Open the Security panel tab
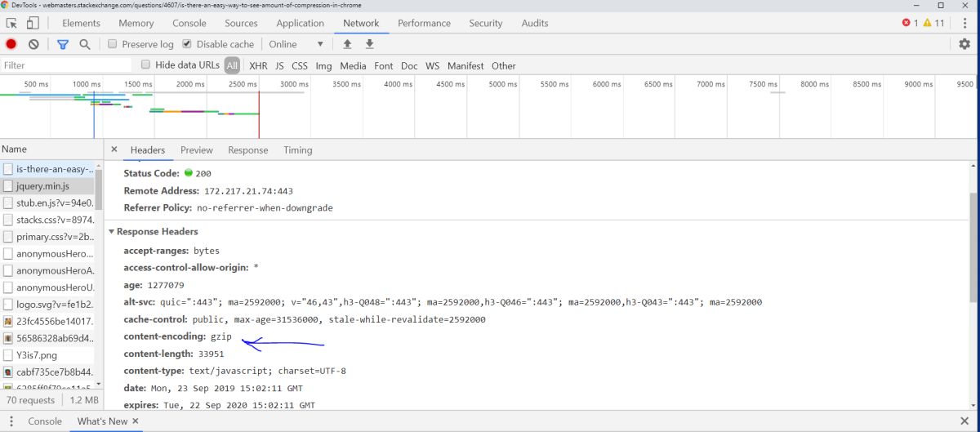Screen dimensions: 980x432 coord(486,23)
